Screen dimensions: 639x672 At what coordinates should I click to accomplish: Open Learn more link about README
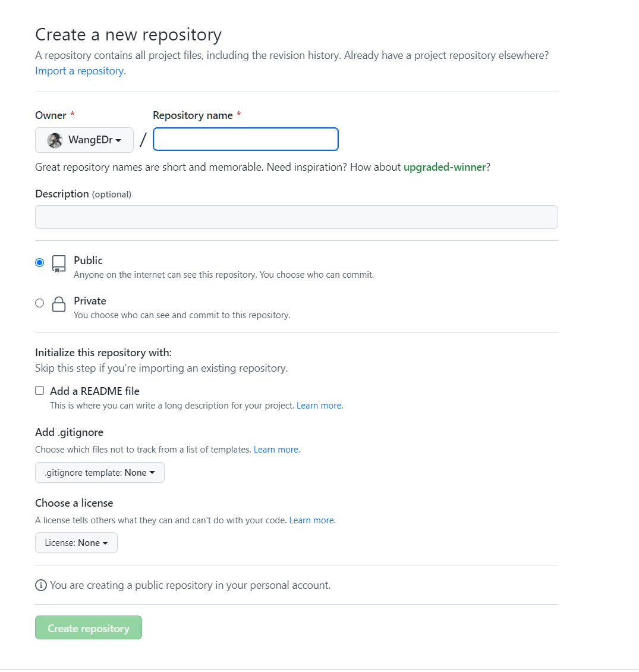pyautogui.click(x=320, y=406)
